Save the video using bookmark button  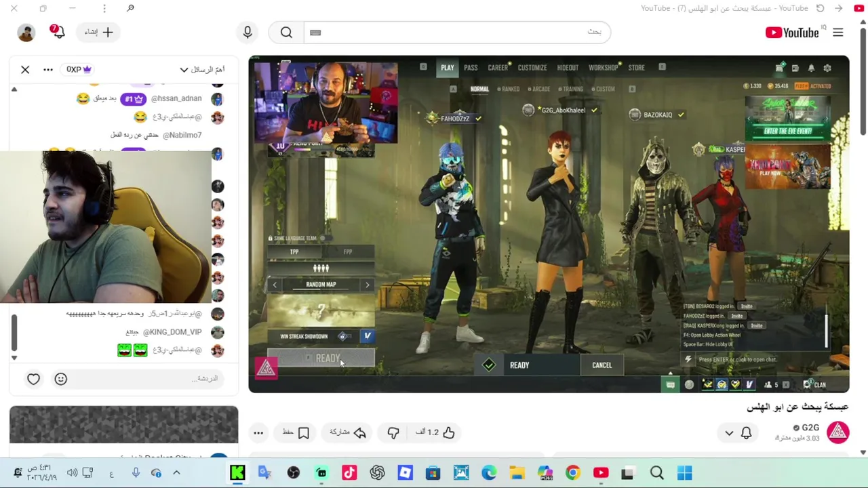click(x=296, y=432)
